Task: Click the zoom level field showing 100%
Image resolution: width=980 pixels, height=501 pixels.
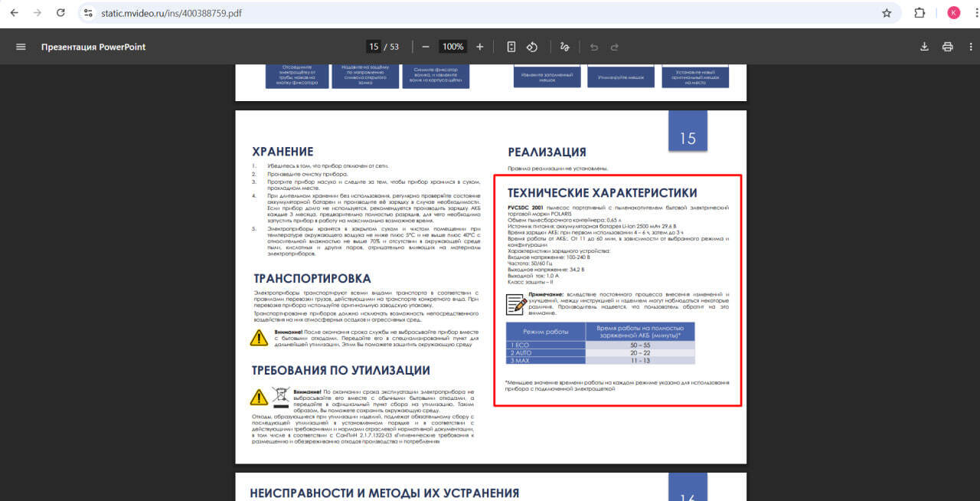Action: 453,47
